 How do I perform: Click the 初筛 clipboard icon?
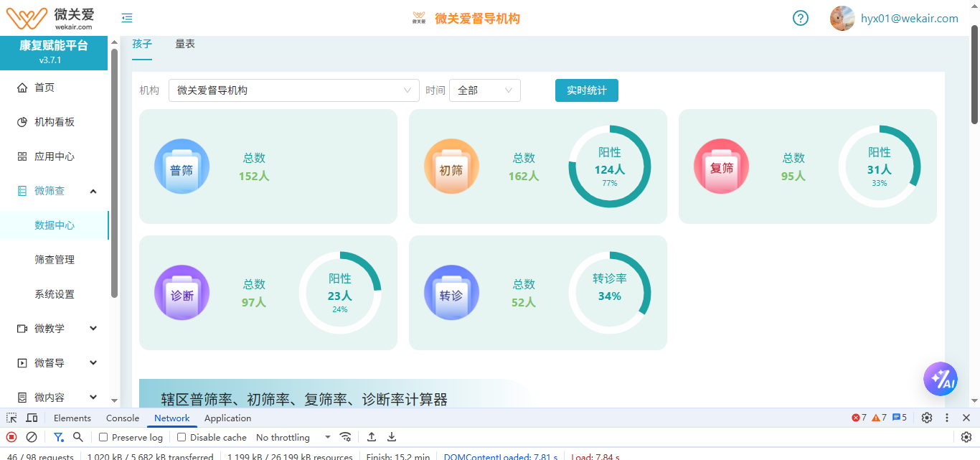tap(451, 166)
